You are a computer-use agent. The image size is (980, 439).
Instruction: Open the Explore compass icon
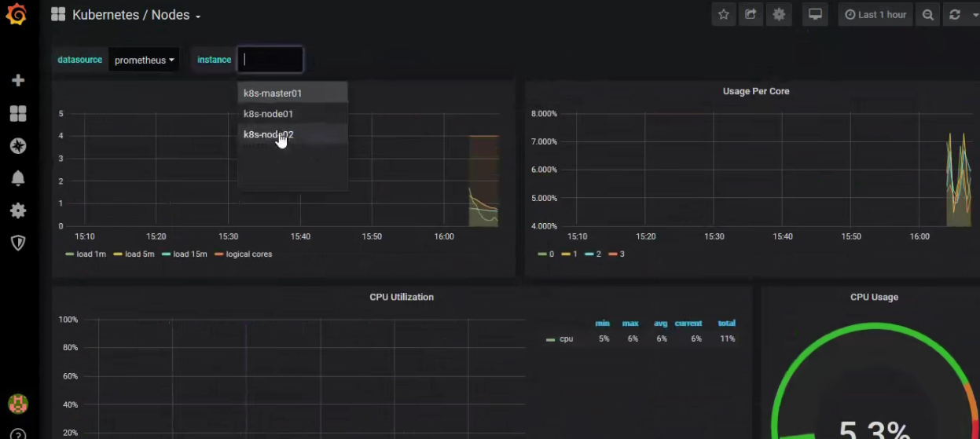[x=18, y=146]
